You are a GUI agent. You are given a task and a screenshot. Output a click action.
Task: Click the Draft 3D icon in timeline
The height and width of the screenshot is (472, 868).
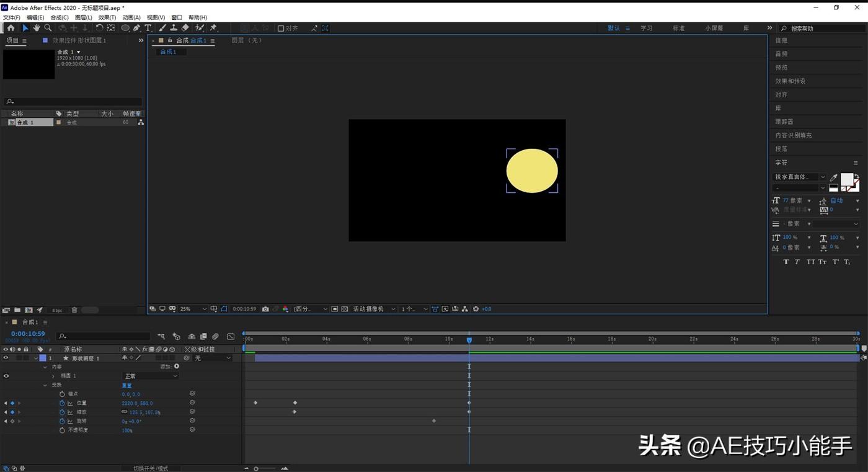coord(177,336)
